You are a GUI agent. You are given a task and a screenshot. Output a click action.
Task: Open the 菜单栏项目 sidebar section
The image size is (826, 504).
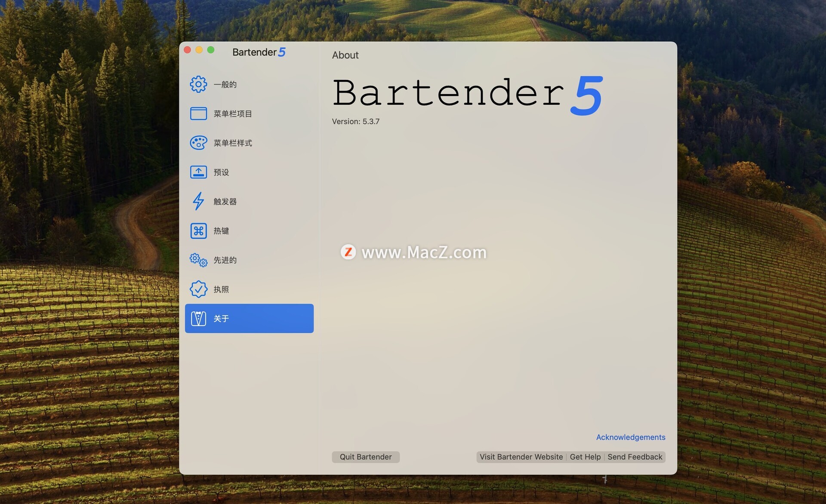(249, 114)
